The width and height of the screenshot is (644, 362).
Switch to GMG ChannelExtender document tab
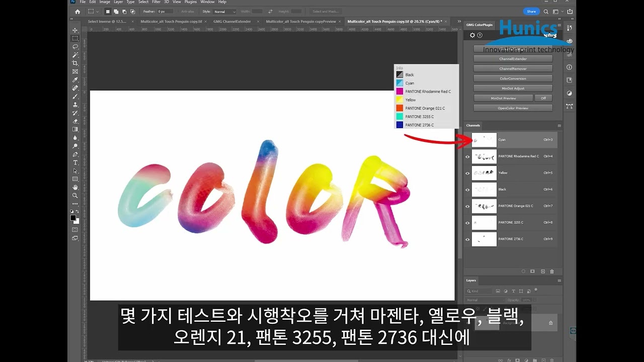(232, 22)
